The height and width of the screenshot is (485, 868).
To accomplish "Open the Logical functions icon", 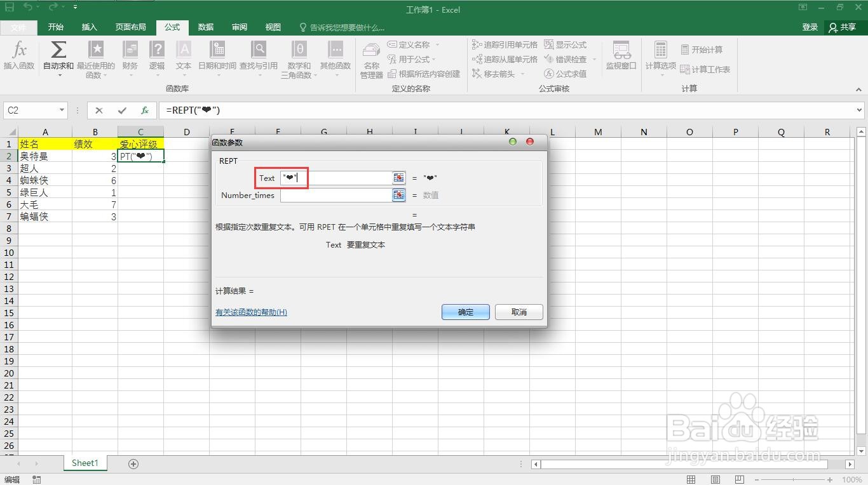I will click(157, 50).
